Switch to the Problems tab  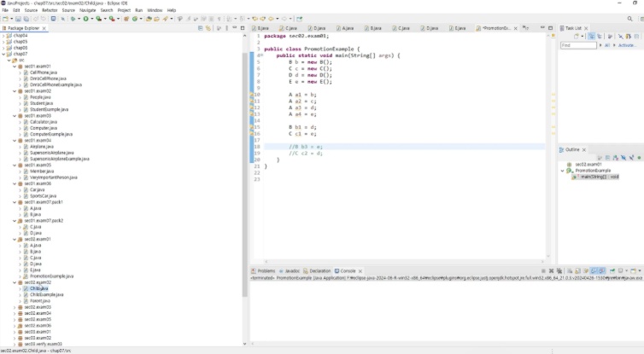click(263, 271)
